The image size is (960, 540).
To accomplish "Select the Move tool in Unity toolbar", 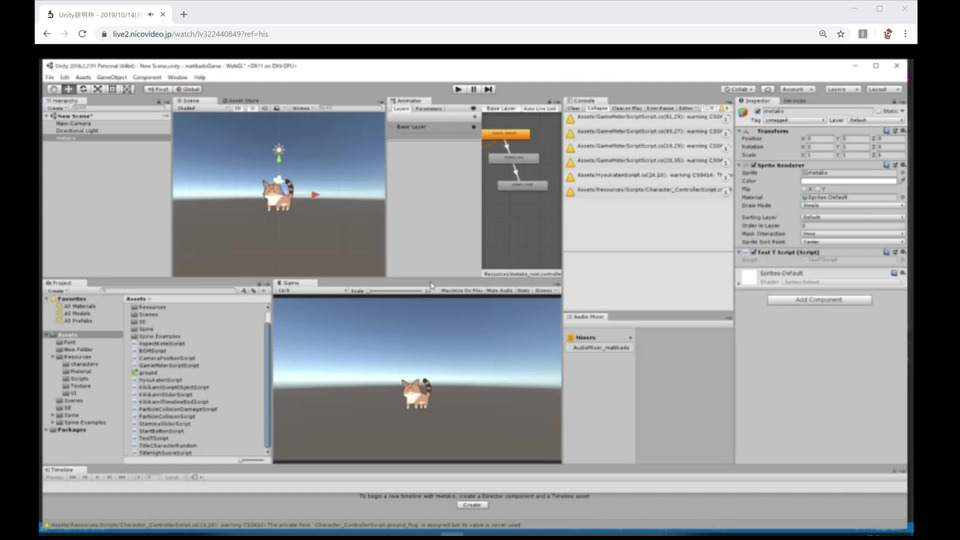I will [x=69, y=89].
